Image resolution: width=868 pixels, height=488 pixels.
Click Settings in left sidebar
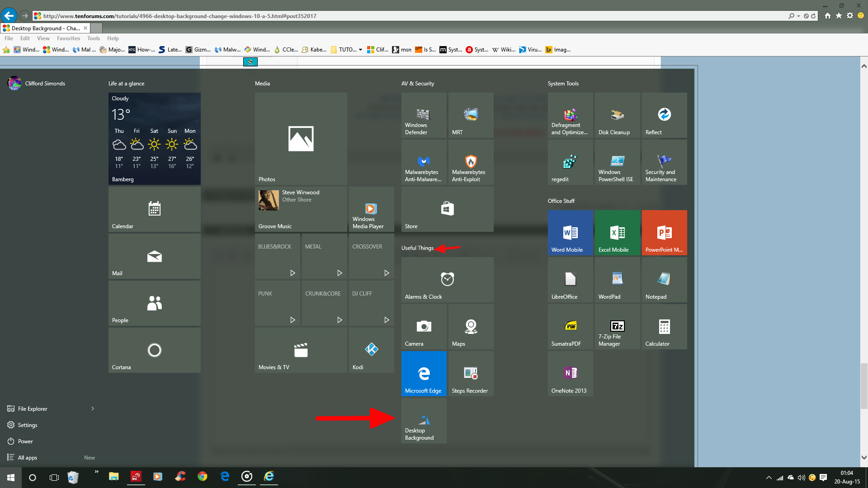click(28, 425)
